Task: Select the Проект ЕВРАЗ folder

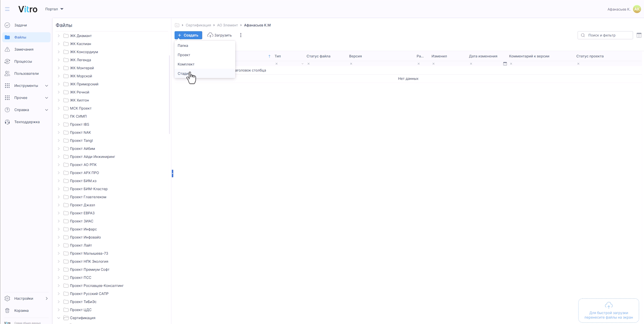Action: click(x=82, y=213)
